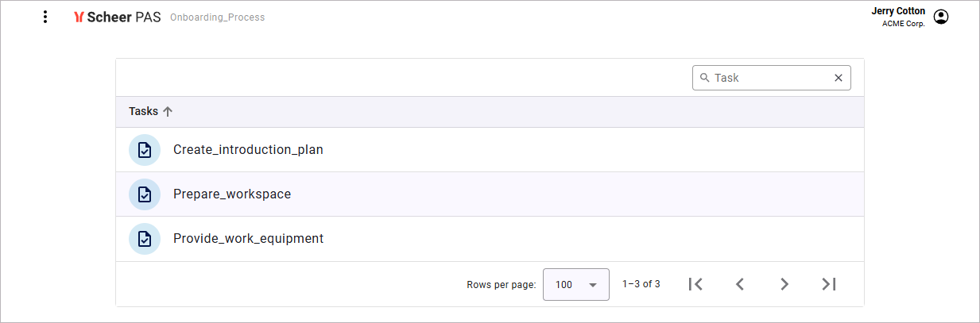Open the Prepare_workspace task
980x323 pixels.
point(232,194)
